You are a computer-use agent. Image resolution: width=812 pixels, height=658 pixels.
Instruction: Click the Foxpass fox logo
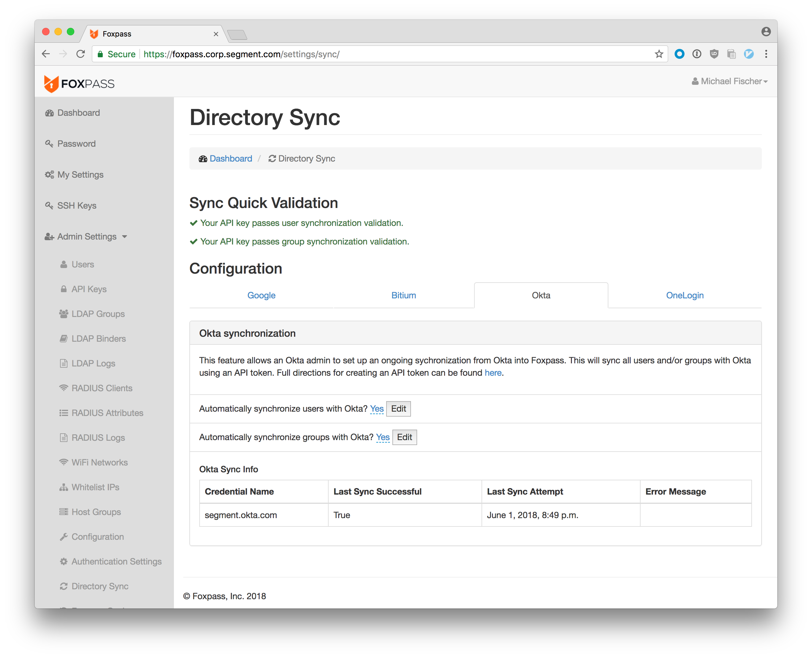pyautogui.click(x=51, y=83)
